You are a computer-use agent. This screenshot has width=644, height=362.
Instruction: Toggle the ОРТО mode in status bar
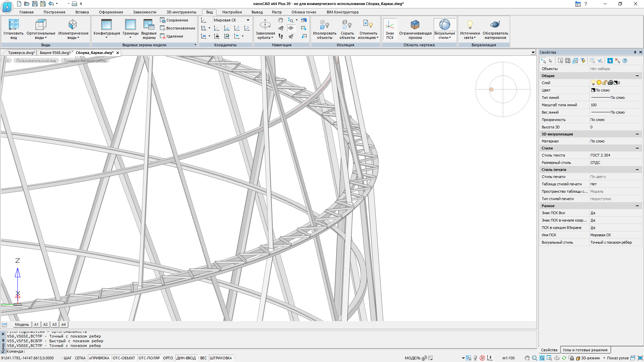(x=168, y=358)
